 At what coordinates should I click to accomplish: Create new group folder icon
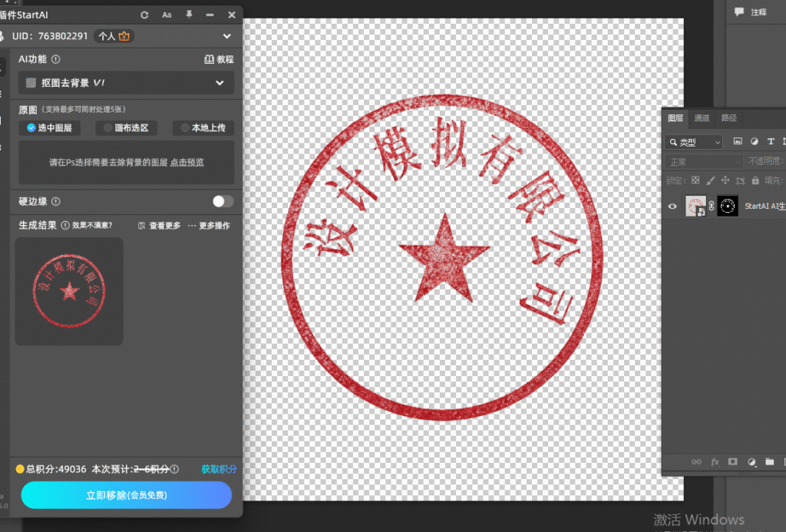[x=769, y=462]
